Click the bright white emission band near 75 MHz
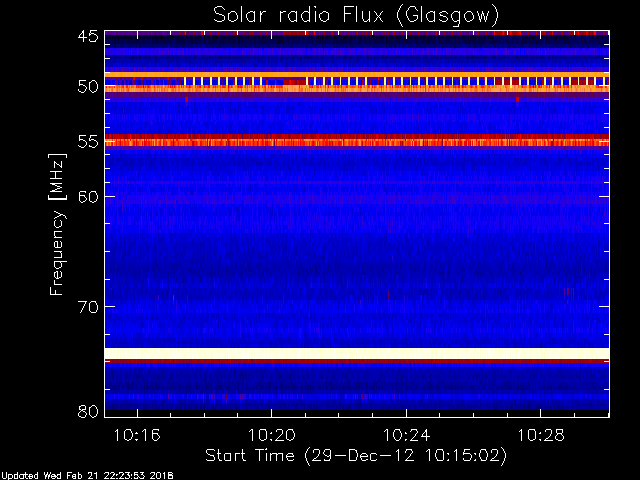 pos(357,353)
